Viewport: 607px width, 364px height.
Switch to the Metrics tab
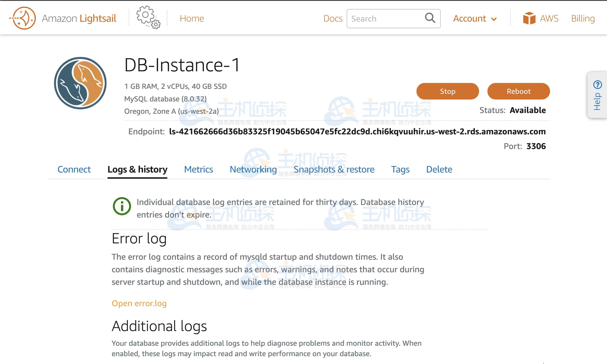tap(198, 169)
